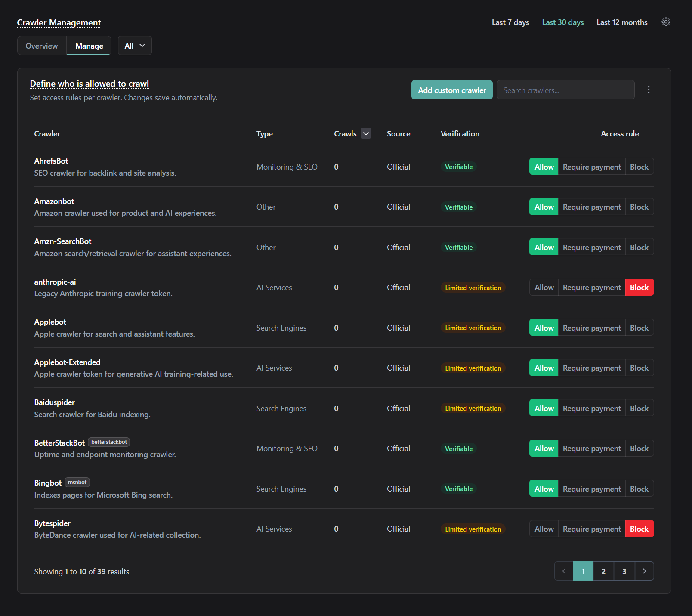Open the three-dot more options menu
Image resolution: width=692 pixels, height=616 pixels.
pyautogui.click(x=649, y=90)
